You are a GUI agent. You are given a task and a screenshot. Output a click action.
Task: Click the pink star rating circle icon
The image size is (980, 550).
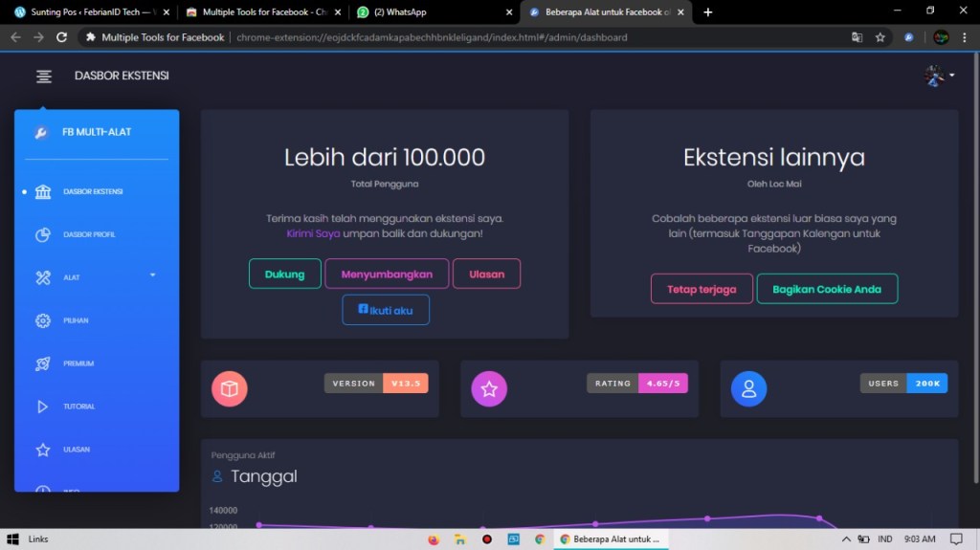[489, 388]
